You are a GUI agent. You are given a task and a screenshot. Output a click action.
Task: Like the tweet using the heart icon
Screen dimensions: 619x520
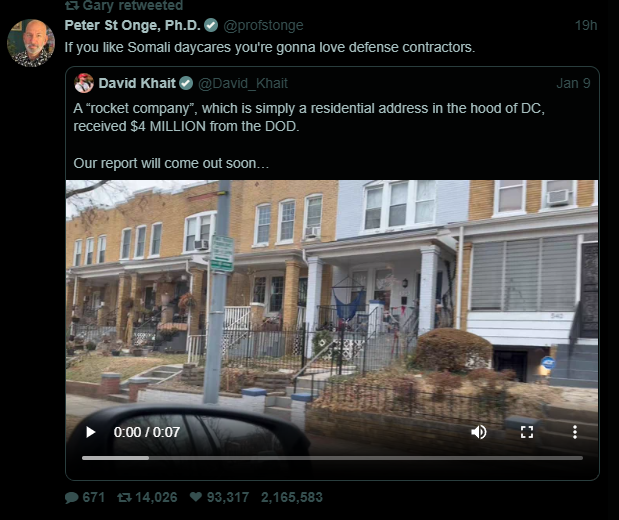click(x=196, y=497)
